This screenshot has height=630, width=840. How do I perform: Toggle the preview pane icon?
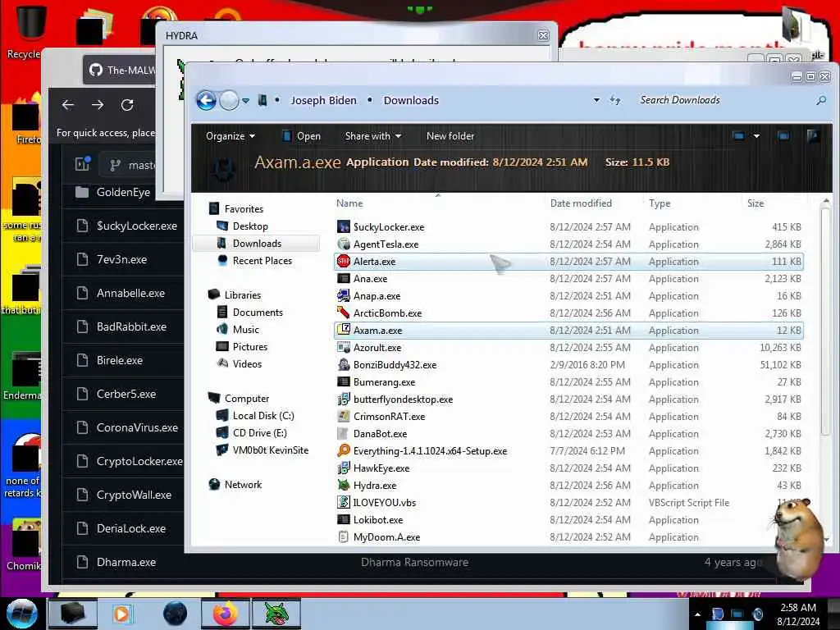click(x=783, y=136)
